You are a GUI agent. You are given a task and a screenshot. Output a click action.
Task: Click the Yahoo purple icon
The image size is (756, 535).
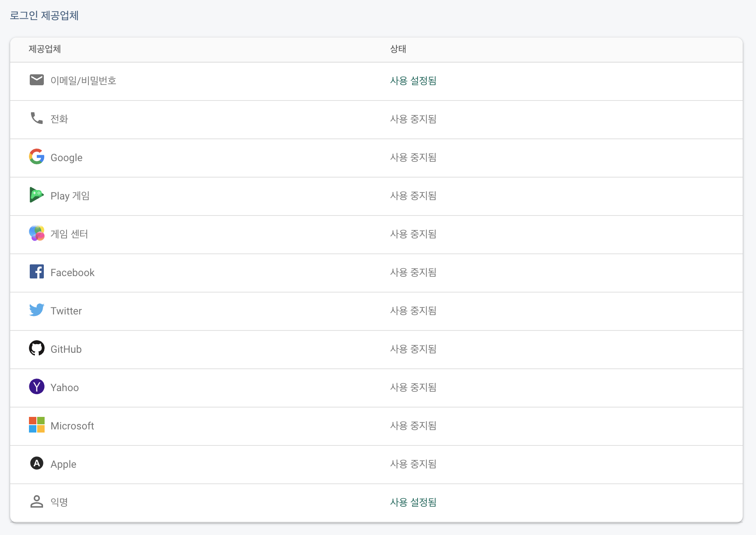click(37, 386)
